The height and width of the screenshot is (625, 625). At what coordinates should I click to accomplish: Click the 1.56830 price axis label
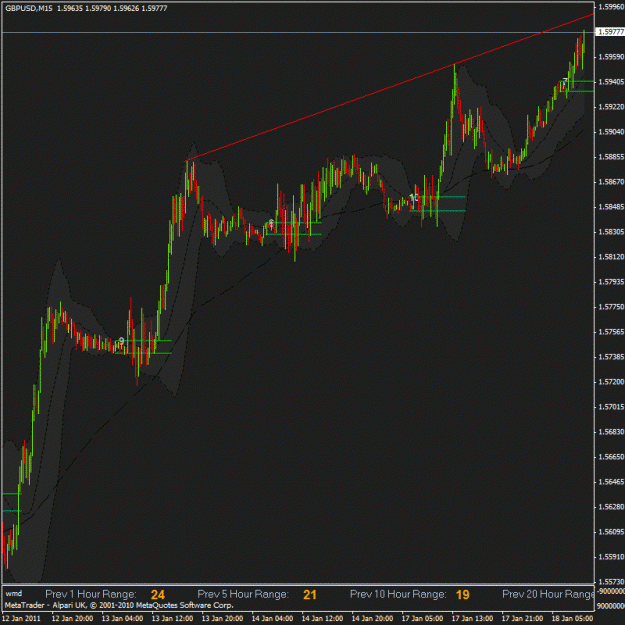click(x=611, y=432)
